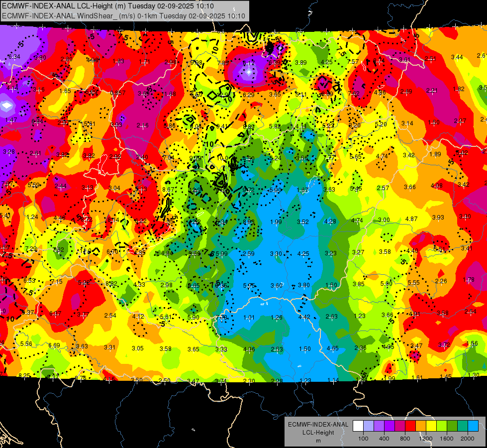Click the wind shear value 3.44
The image size is (487, 448).
click(457, 57)
